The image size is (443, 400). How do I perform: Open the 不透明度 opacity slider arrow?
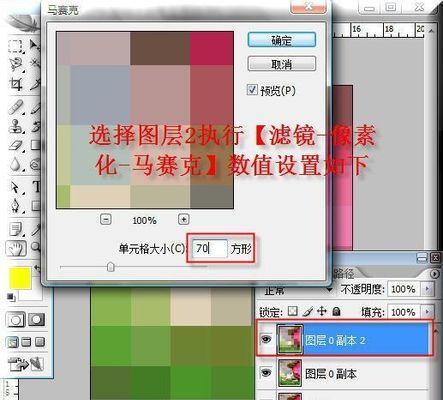(x=427, y=289)
